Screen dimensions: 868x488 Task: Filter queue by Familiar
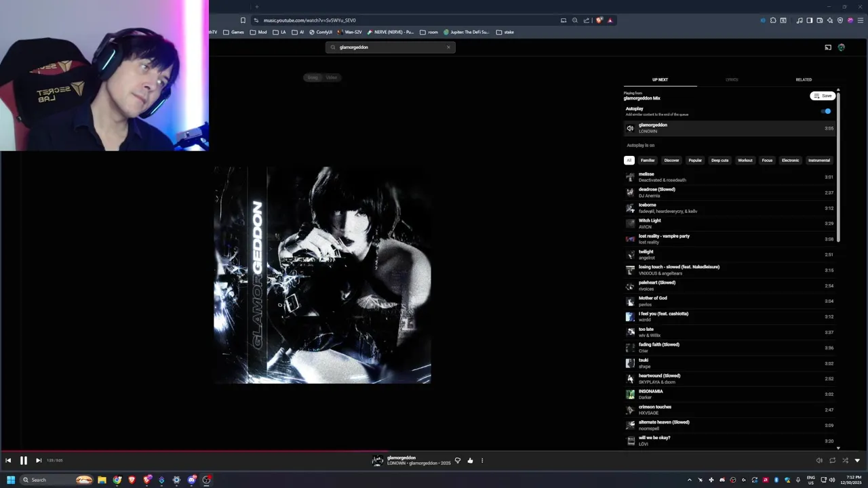(x=648, y=161)
